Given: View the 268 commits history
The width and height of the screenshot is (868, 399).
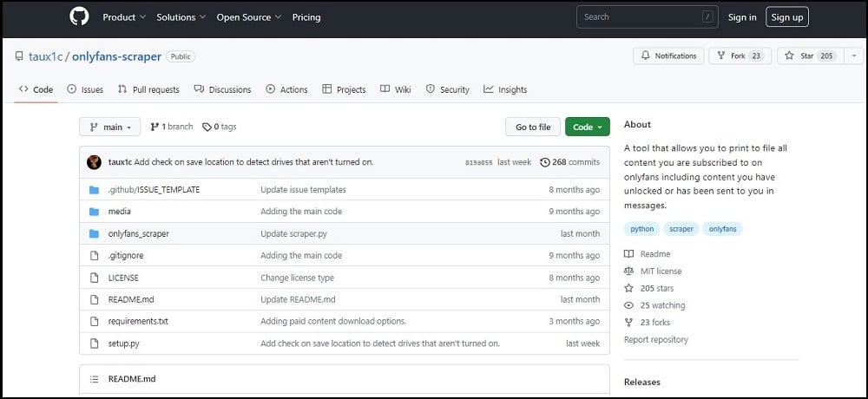Looking at the screenshot, I should pyautogui.click(x=569, y=162).
